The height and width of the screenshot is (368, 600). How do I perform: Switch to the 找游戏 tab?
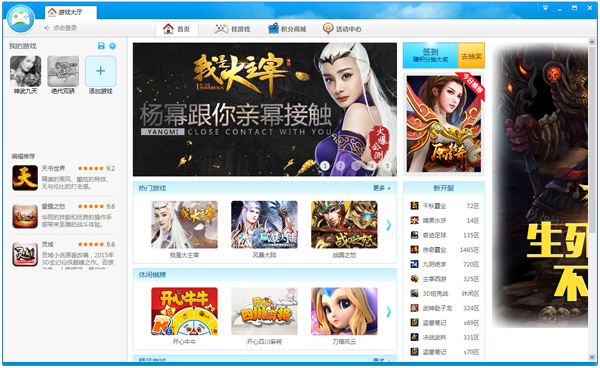[x=232, y=29]
